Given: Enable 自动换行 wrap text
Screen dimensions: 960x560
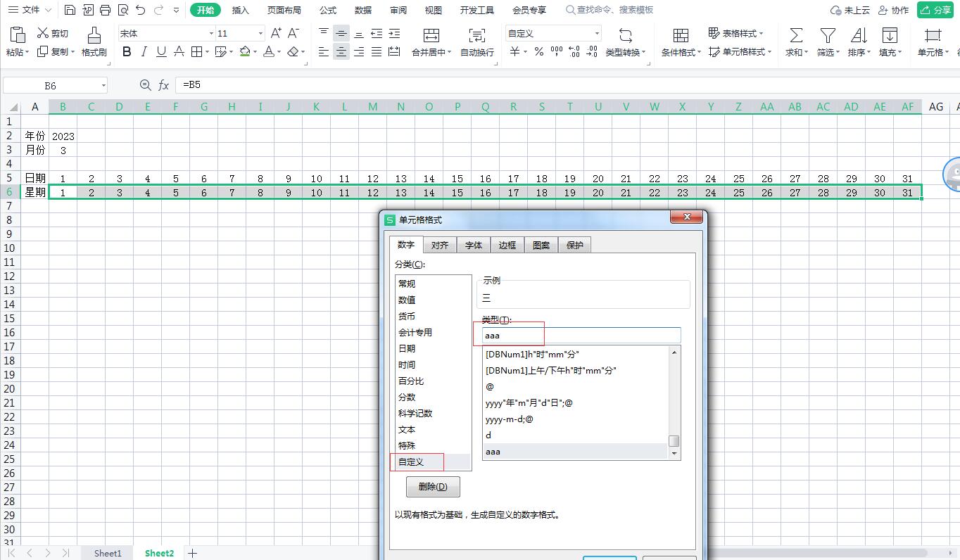Looking at the screenshot, I should (x=476, y=42).
